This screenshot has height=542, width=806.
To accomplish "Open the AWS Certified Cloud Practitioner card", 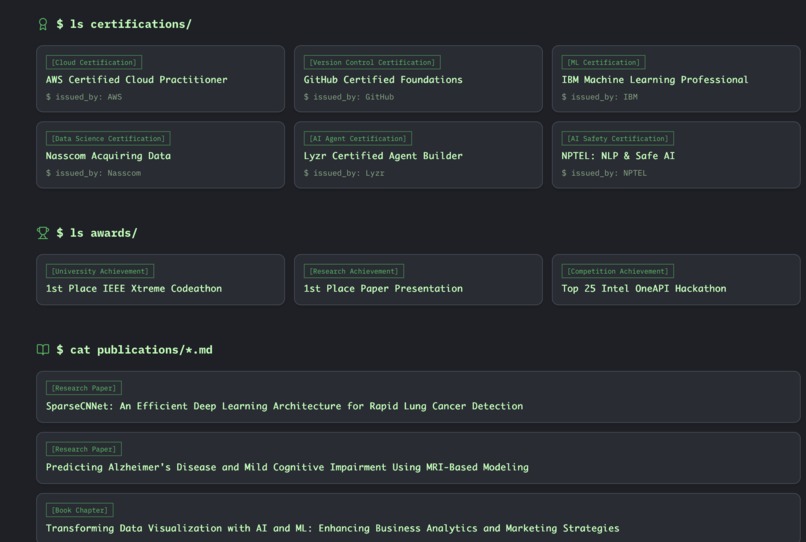I will pos(160,79).
